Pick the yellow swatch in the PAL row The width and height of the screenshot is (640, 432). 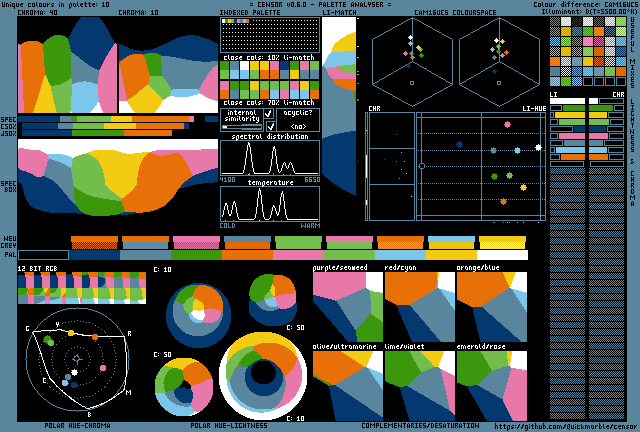pos(451,255)
